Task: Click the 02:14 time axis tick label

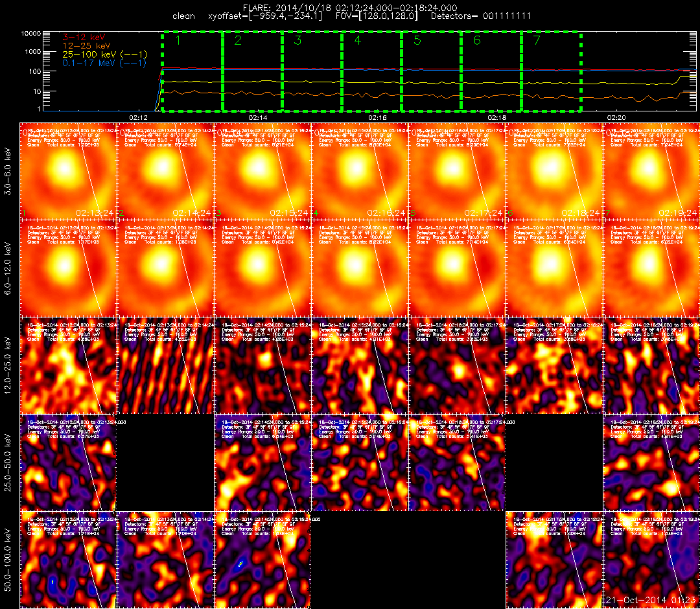Action: coord(258,117)
